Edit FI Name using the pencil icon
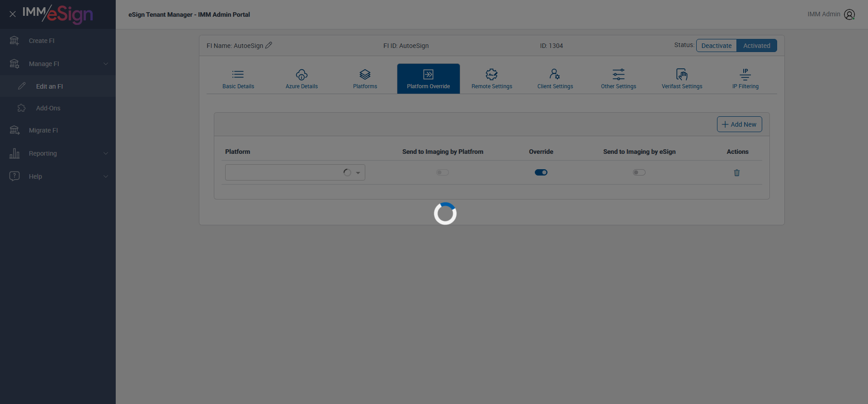 pyautogui.click(x=269, y=45)
